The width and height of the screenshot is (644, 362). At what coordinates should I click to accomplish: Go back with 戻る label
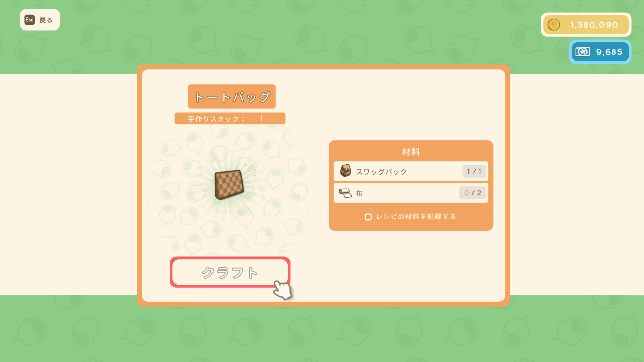(x=46, y=20)
